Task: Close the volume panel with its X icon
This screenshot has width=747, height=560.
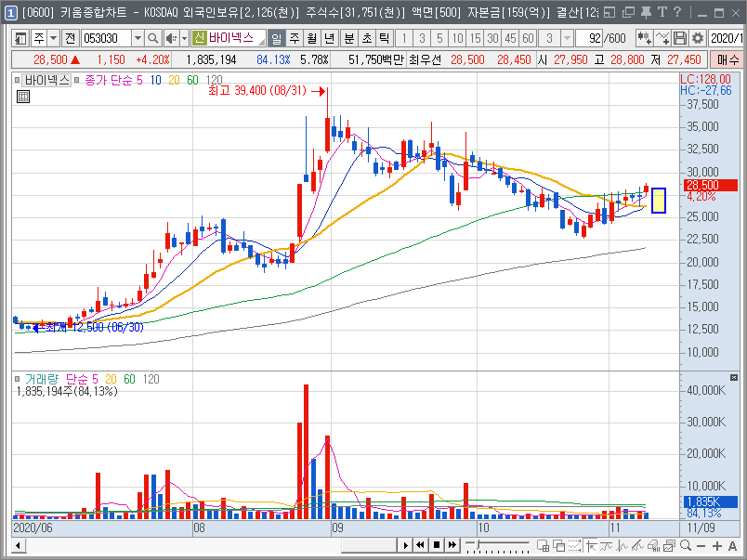Action: (x=734, y=378)
